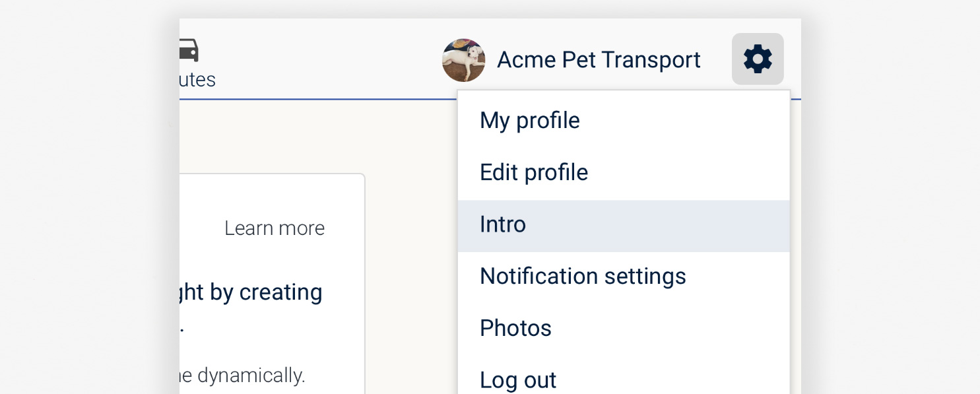Click the Acme Pet Transport account name

pyautogui.click(x=599, y=60)
